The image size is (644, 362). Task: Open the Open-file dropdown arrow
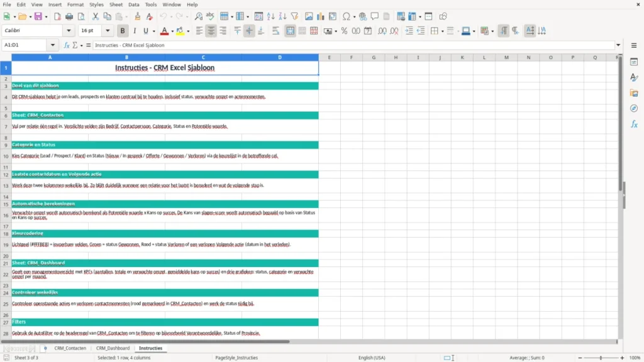coord(30,17)
